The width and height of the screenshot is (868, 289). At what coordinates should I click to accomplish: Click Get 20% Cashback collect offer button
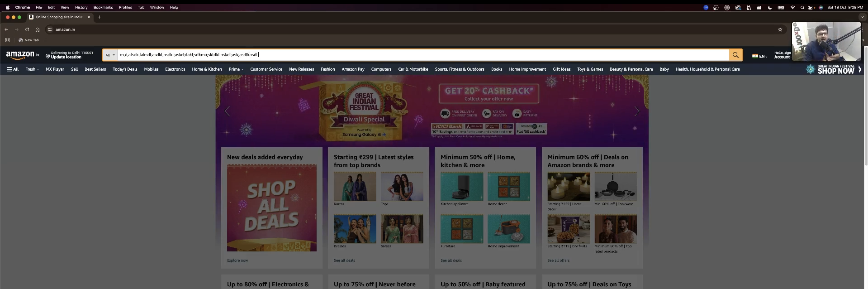[489, 93]
